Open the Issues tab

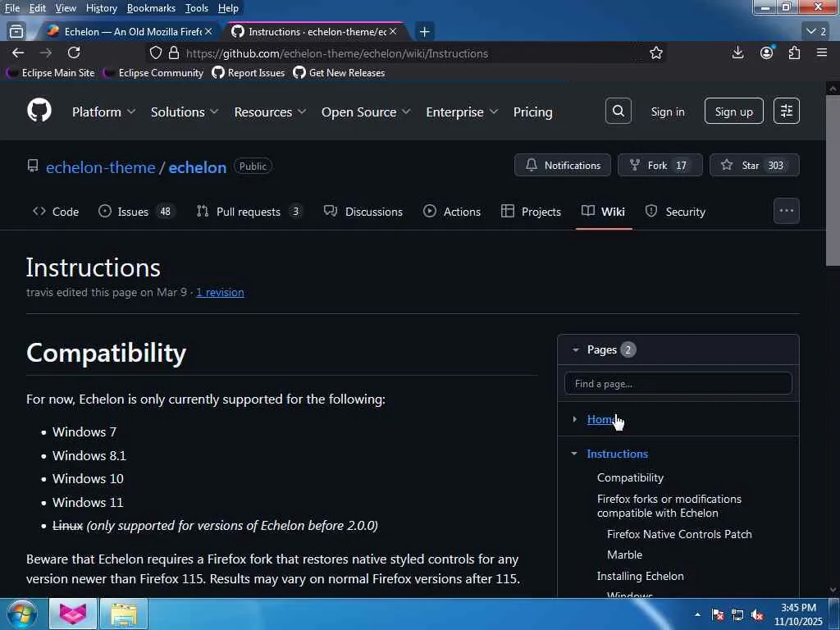(135, 212)
